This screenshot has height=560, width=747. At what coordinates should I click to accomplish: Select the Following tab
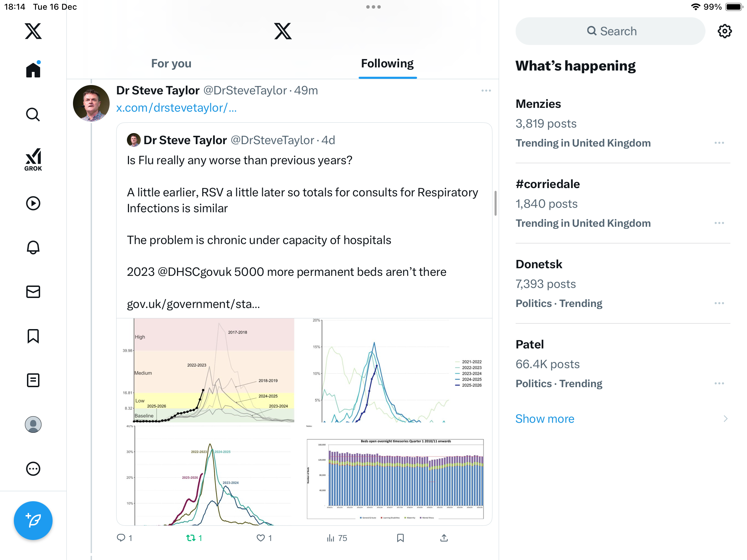[x=387, y=64]
